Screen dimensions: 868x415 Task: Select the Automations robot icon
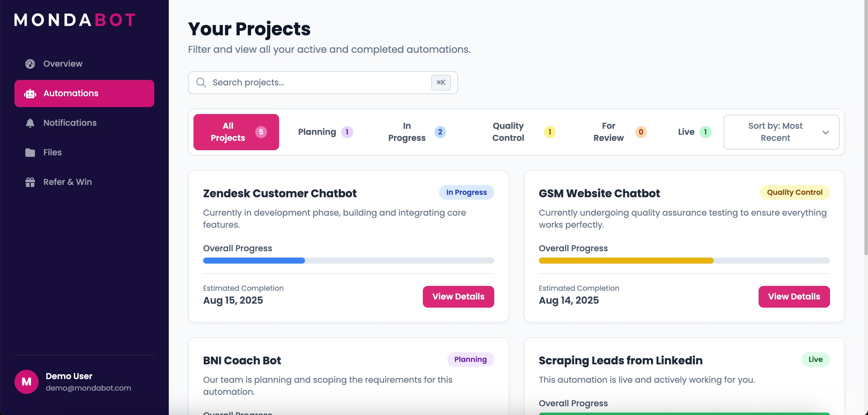point(30,93)
